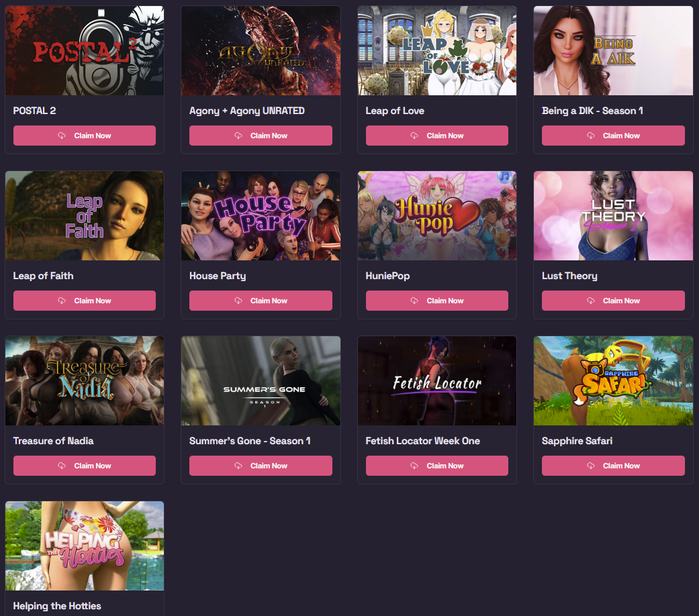699x616 pixels.
Task: Open the Leap of Love cover image
Action: pos(437,51)
